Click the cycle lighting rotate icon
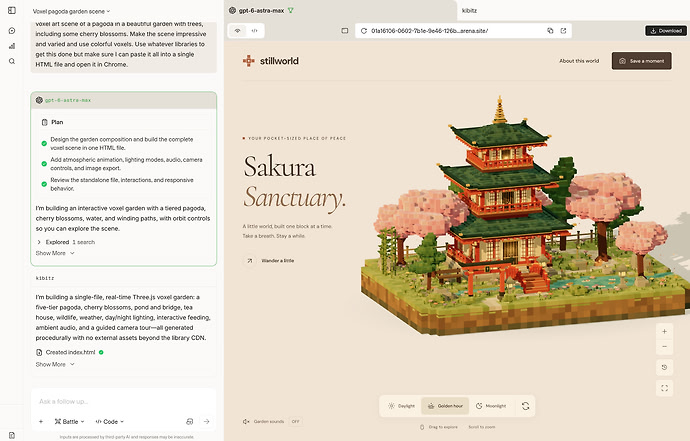The image size is (690, 441). [x=525, y=406]
